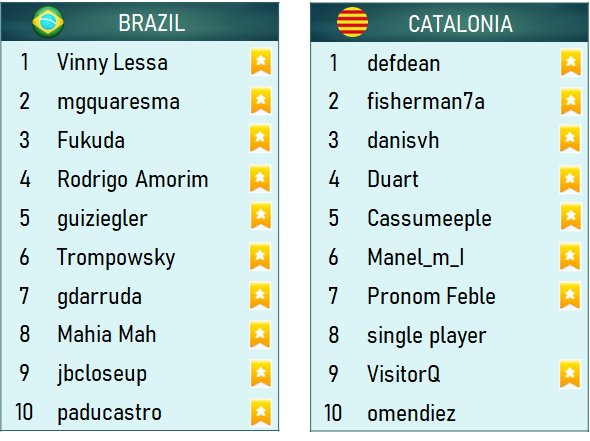Click star badge beside Pronom Feble
590x441 pixels.
[570, 296]
